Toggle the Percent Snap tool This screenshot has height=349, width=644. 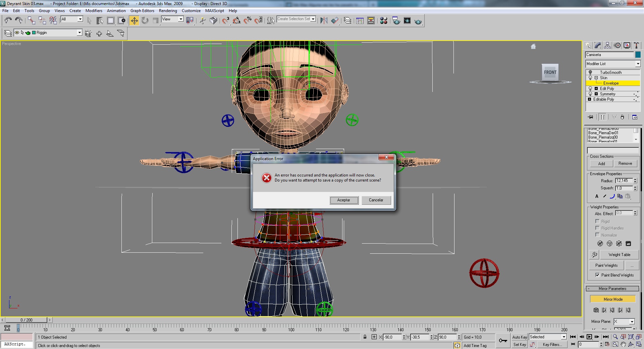[x=248, y=20]
